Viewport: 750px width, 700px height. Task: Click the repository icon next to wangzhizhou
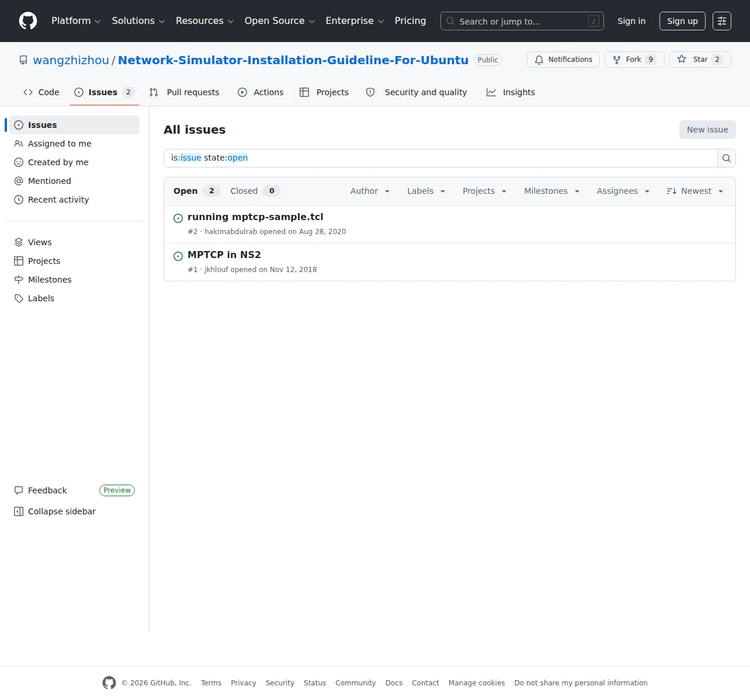(x=23, y=60)
